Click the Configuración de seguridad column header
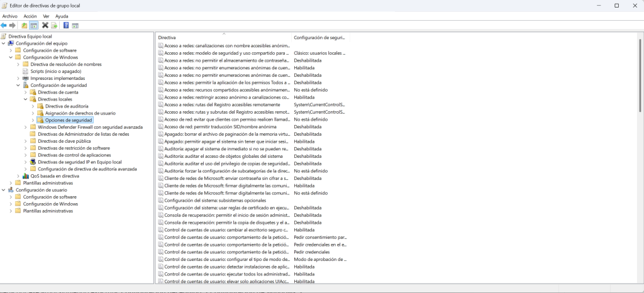Screen dimensions: 644x293 (320, 37)
